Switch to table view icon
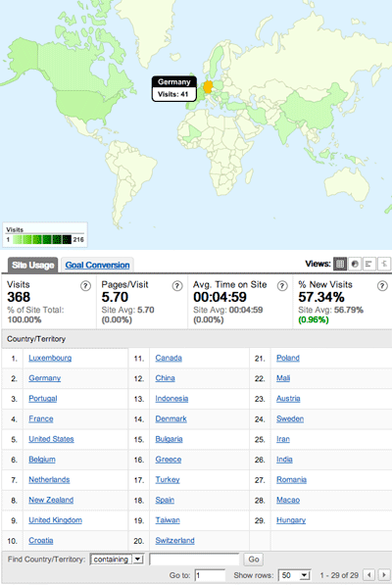Image resolution: width=392 pixels, height=585 pixels. pos(340,264)
